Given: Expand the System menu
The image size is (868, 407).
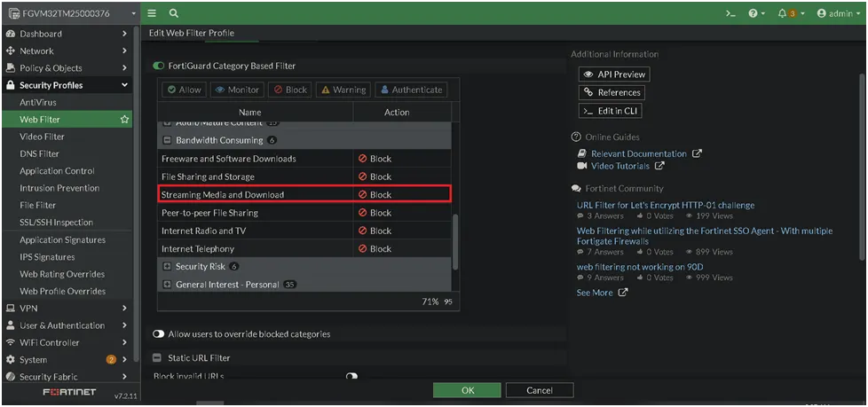Looking at the screenshot, I should coord(67,360).
